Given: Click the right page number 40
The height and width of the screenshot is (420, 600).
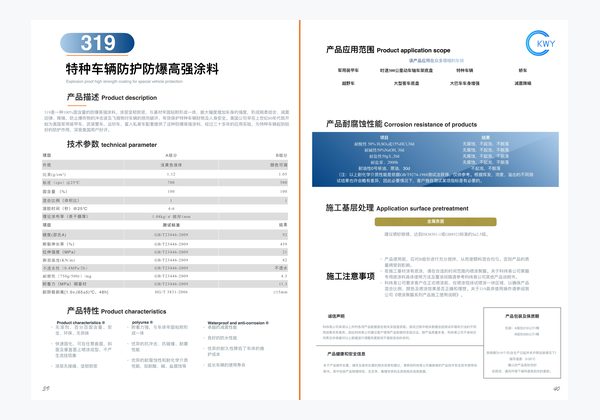Looking at the screenshot, I should coord(556,389).
